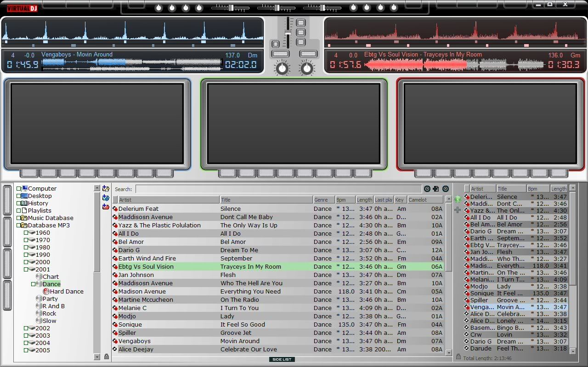Toggle the bottom small button right of the mixer fader
The height and width of the screenshot is (367, 588).
(x=301, y=42)
